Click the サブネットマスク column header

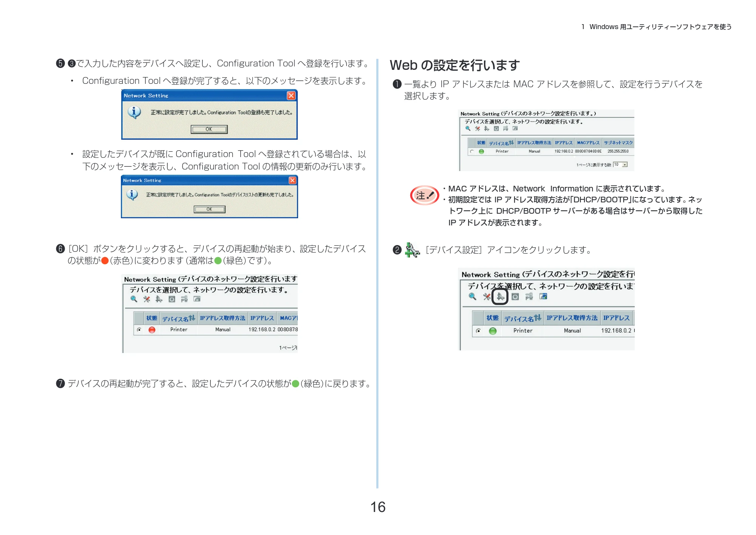pyautogui.click(x=618, y=143)
